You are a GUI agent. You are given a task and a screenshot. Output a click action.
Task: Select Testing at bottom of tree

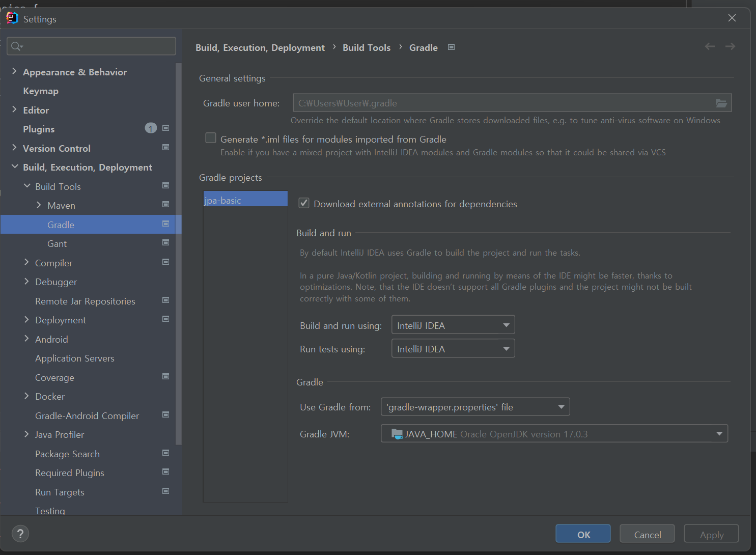[50, 511]
